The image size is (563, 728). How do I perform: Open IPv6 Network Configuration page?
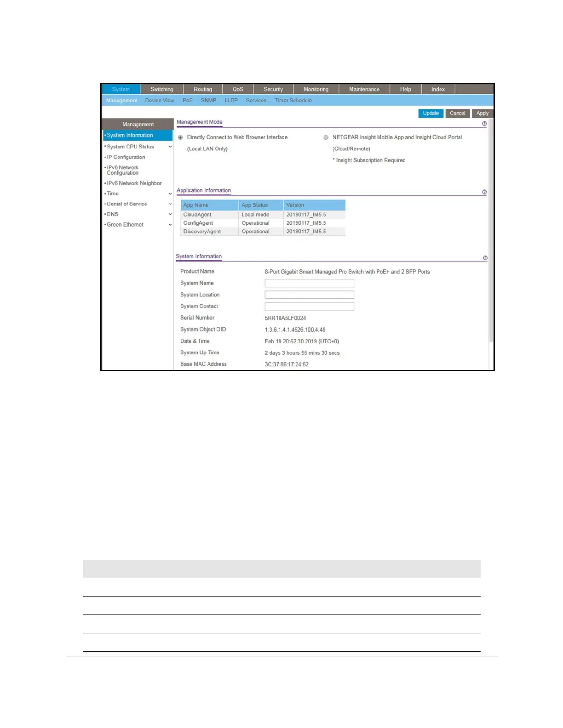pyautogui.click(x=123, y=170)
